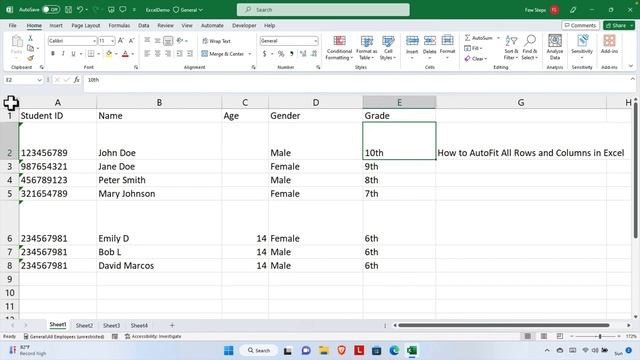The image size is (640, 360).
Task: Open Format as Table gallery
Action: (x=367, y=48)
